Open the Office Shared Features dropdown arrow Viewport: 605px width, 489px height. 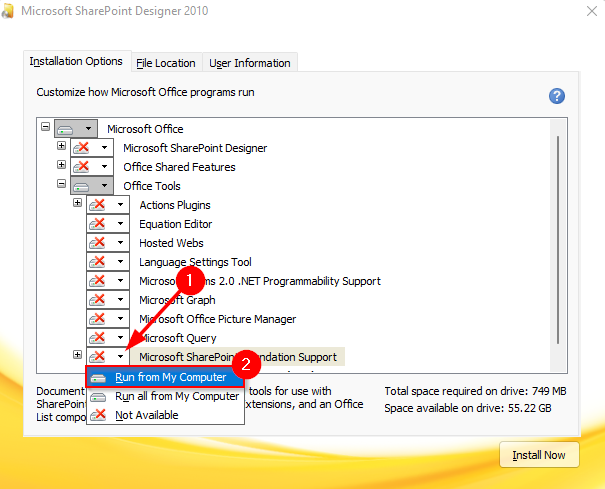(105, 167)
